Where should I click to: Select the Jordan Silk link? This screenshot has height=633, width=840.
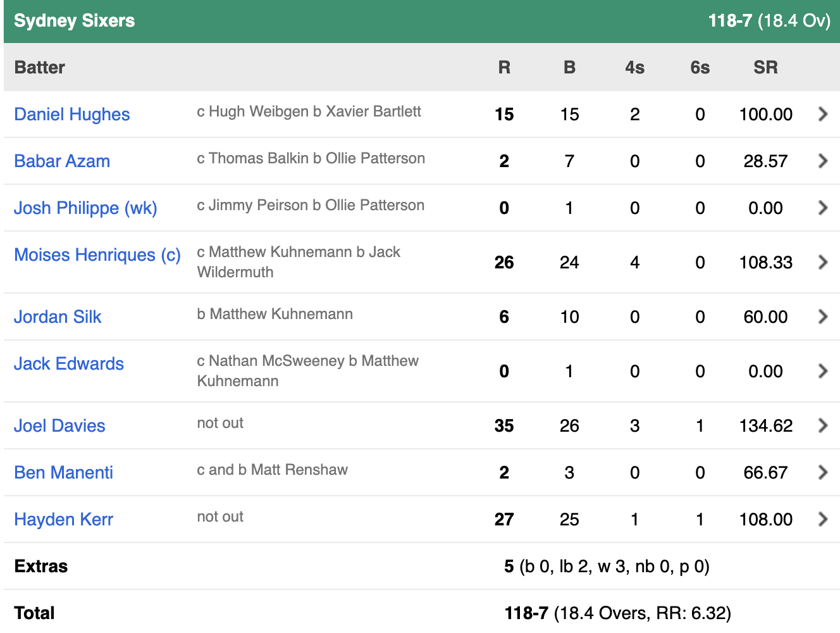click(58, 317)
